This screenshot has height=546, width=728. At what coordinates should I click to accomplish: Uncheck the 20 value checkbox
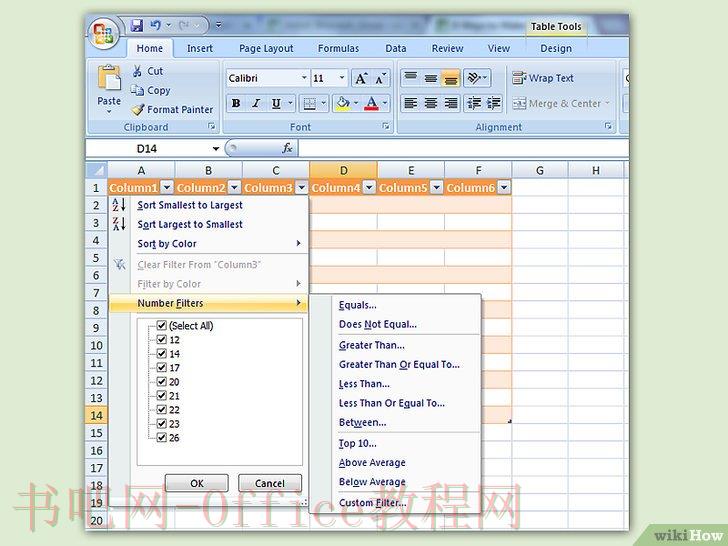tap(162, 382)
